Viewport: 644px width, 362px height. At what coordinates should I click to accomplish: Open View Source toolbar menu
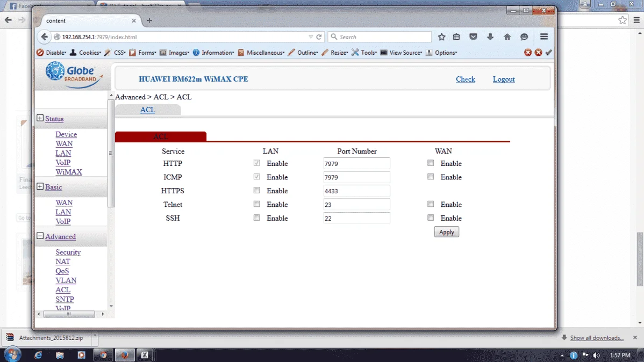point(401,53)
